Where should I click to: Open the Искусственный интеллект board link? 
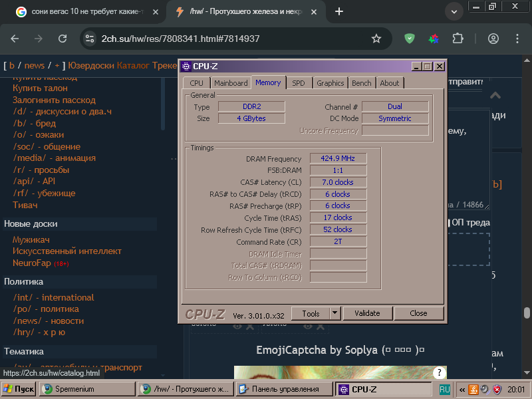click(x=67, y=251)
